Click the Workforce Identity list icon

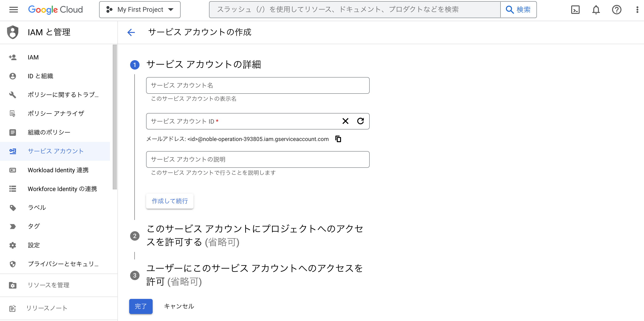[13, 189]
